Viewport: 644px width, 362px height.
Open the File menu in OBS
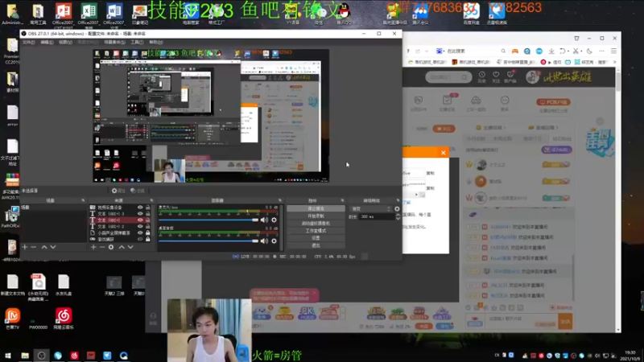click(x=28, y=43)
